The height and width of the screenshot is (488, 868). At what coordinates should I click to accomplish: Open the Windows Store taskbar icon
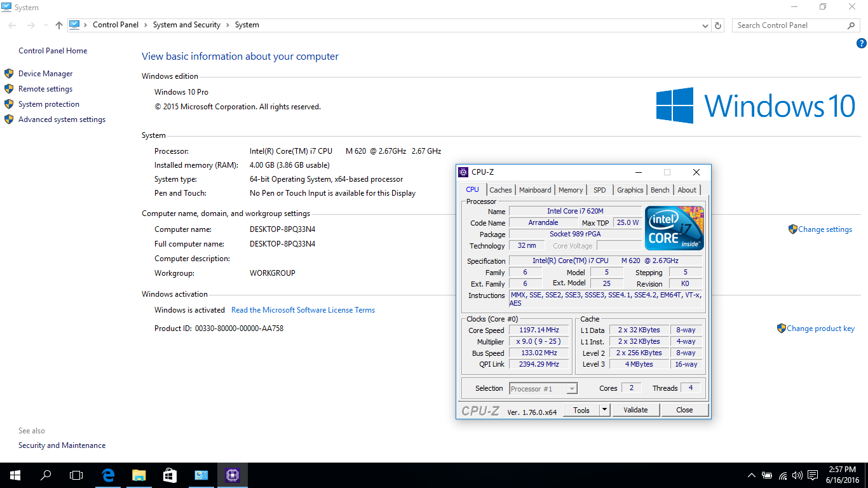tap(169, 475)
